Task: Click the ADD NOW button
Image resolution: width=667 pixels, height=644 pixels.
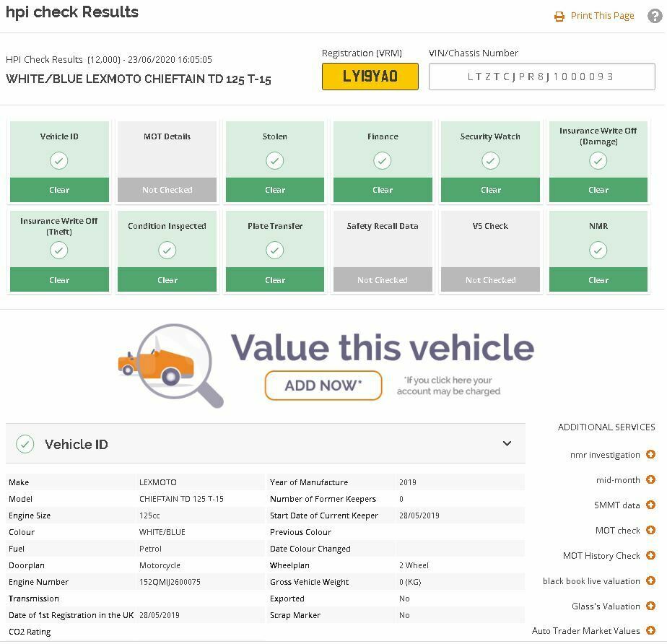Action: (323, 386)
